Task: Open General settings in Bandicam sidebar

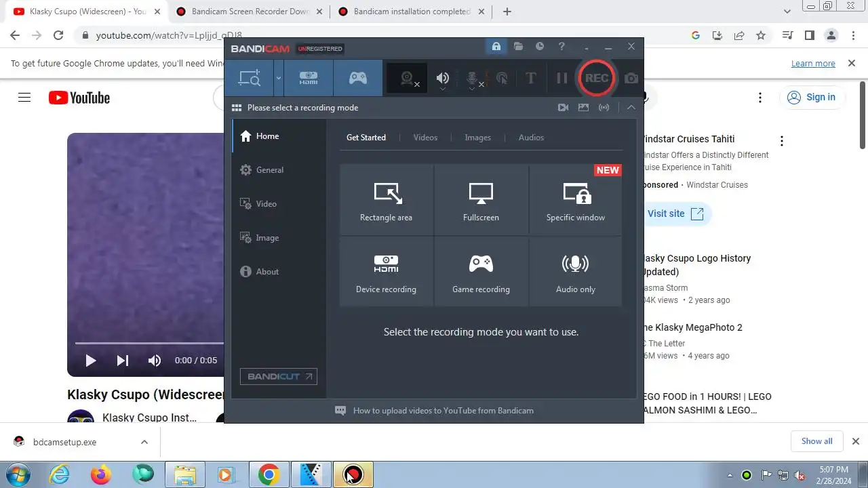Action: [279, 170]
